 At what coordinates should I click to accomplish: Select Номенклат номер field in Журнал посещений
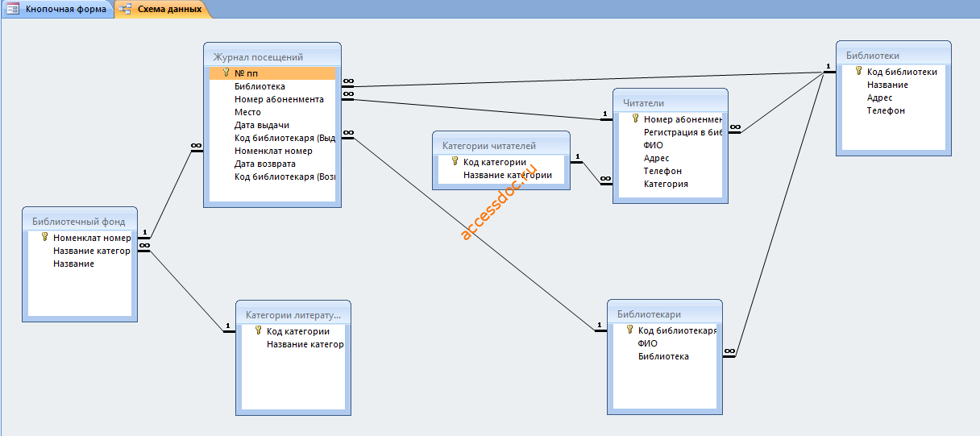point(272,151)
